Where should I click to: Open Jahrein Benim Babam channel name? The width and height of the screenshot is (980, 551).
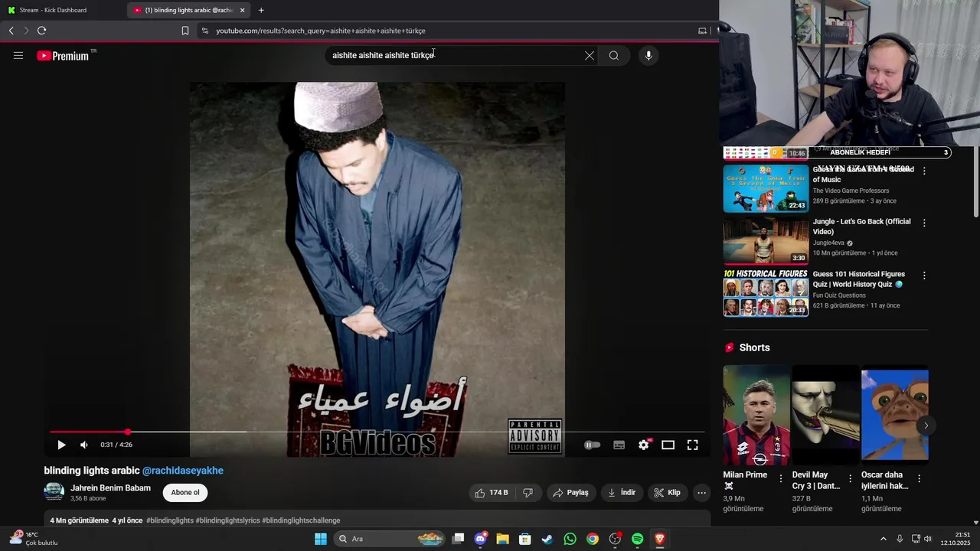pos(110,488)
